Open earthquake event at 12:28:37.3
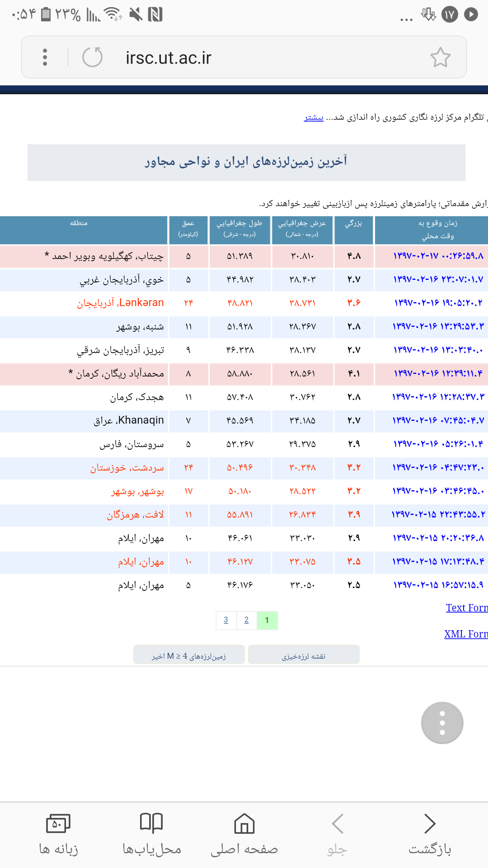488x868 pixels. pyautogui.click(x=438, y=397)
